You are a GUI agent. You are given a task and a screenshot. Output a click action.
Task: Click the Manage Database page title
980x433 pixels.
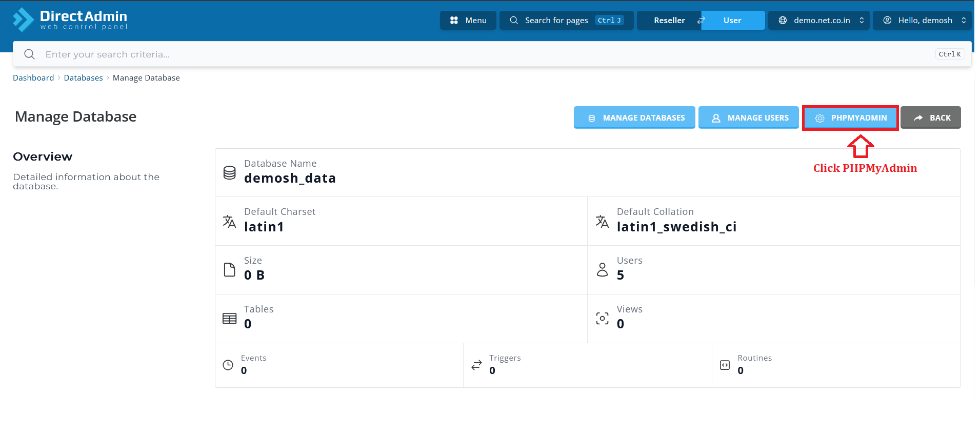[x=76, y=116]
